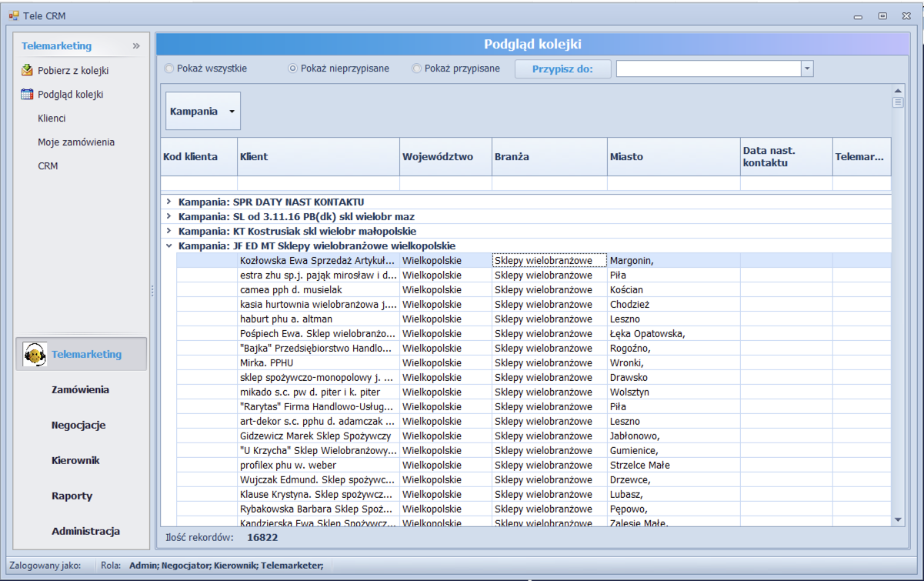Select row art-dekor s.c. pphu d. adamczak
Image resolution: width=924 pixels, height=581 pixels.
click(x=534, y=422)
